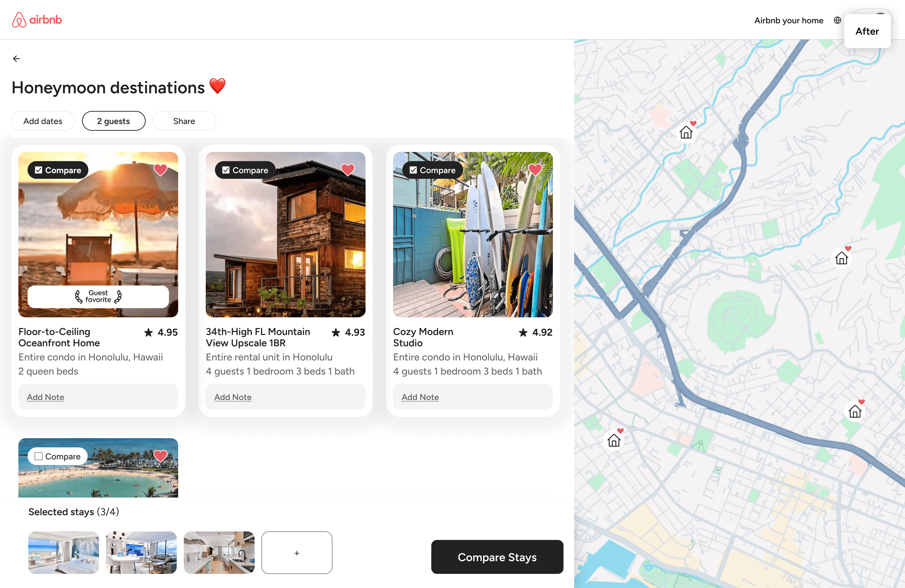The height and width of the screenshot is (588, 905).
Task: Click the back arrow icon
Action: [x=16, y=58]
